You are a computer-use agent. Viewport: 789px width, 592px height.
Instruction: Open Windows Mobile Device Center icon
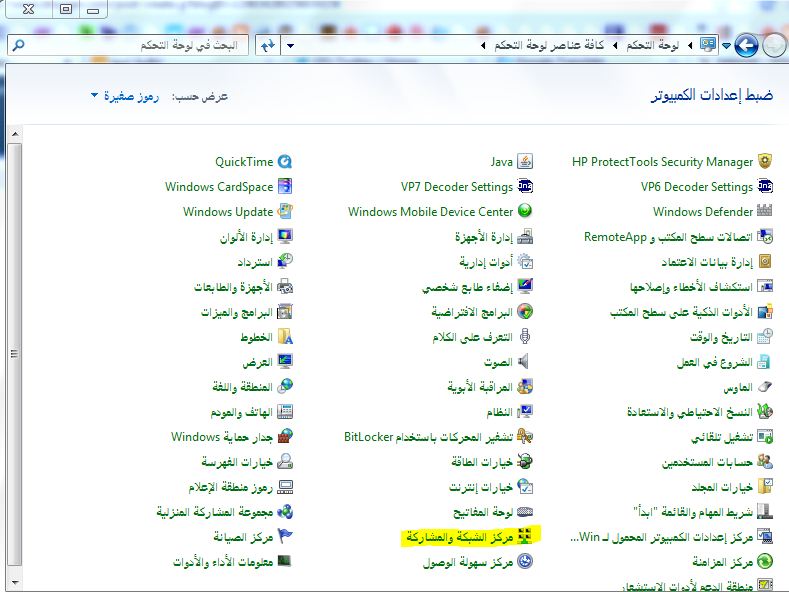[x=525, y=211]
